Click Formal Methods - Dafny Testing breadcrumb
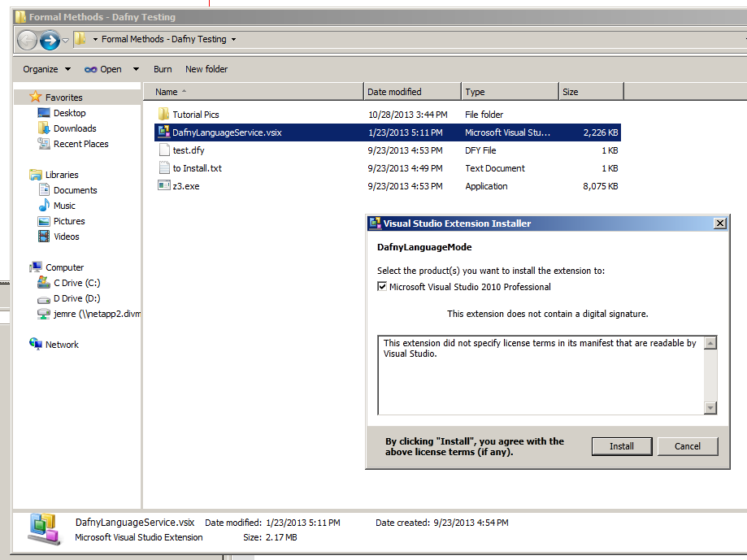Image resolution: width=747 pixels, height=560 pixels. 164,39
